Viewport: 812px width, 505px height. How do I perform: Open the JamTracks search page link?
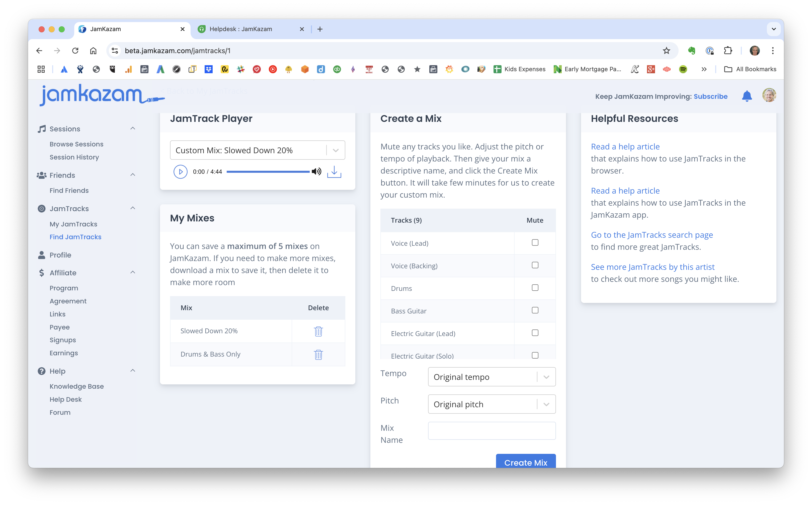(x=651, y=235)
